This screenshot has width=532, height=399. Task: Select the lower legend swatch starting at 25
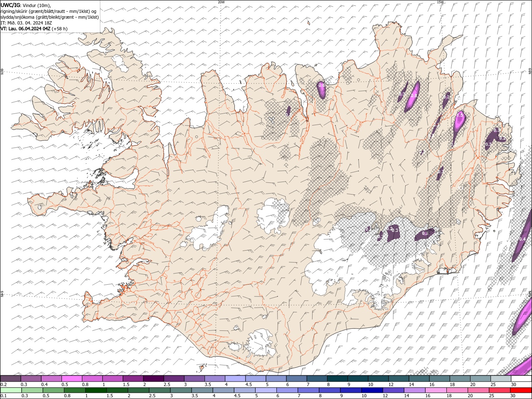pyautogui.click(x=500, y=390)
